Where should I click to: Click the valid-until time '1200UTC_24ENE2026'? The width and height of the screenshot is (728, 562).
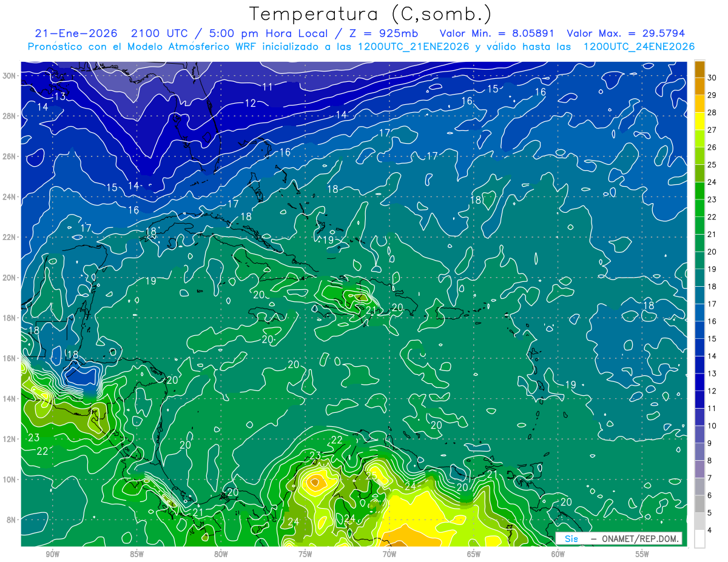[x=639, y=47]
